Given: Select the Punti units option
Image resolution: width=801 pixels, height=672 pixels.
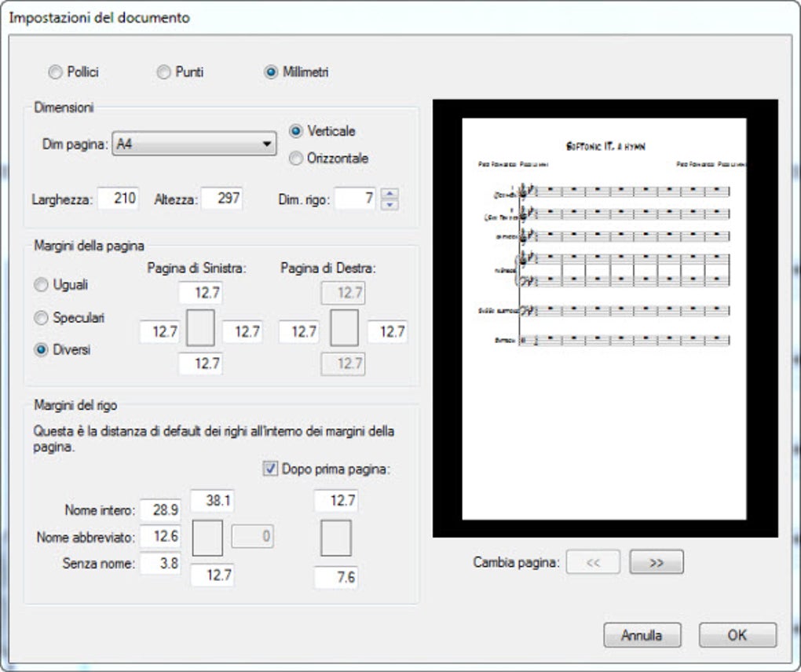Looking at the screenshot, I should click(163, 72).
